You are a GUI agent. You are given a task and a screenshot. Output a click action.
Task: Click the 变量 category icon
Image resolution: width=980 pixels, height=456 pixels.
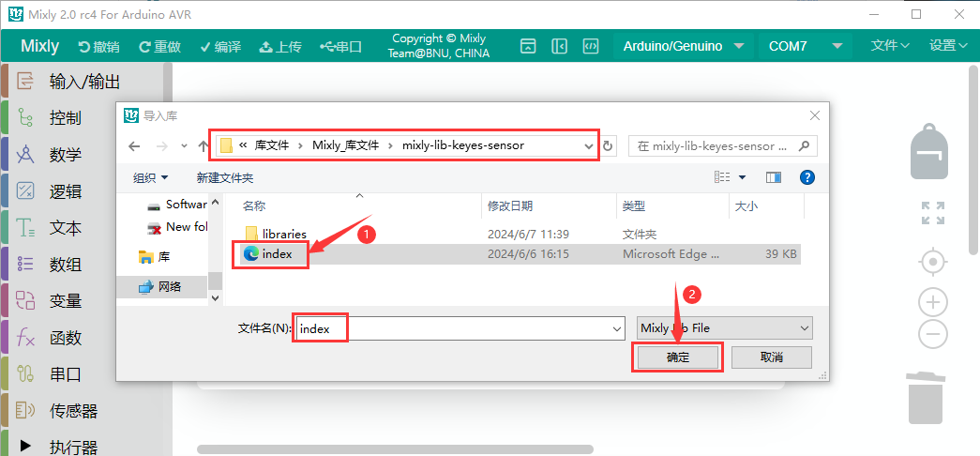coord(25,301)
